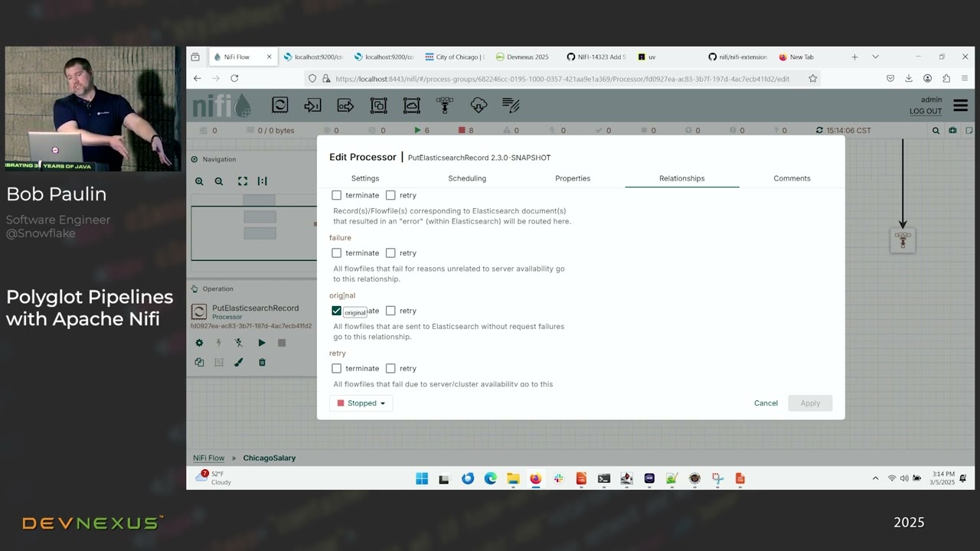
Task: Open File Explorer from the taskbar
Action: 513,479
